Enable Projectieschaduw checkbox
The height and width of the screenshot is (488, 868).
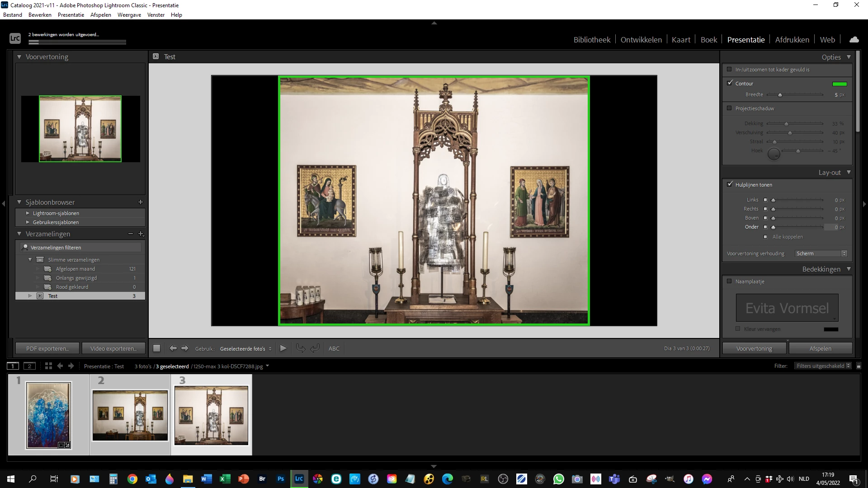click(729, 108)
